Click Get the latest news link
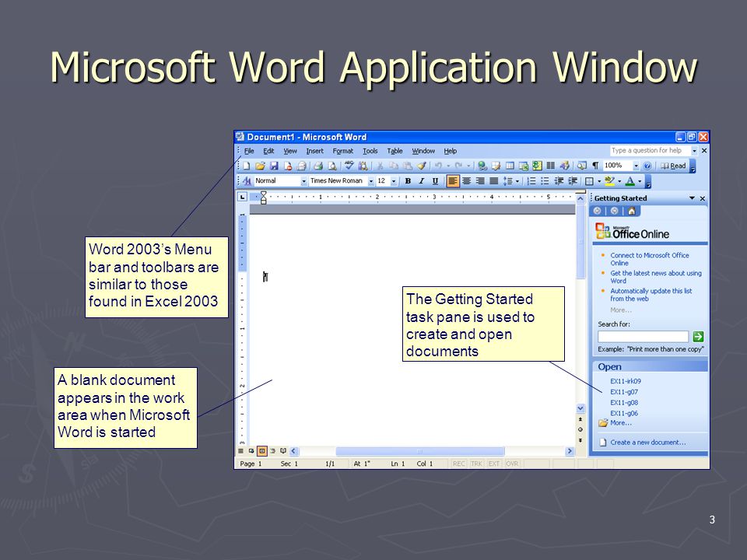Viewport: 747px width, 560px height. [655, 277]
